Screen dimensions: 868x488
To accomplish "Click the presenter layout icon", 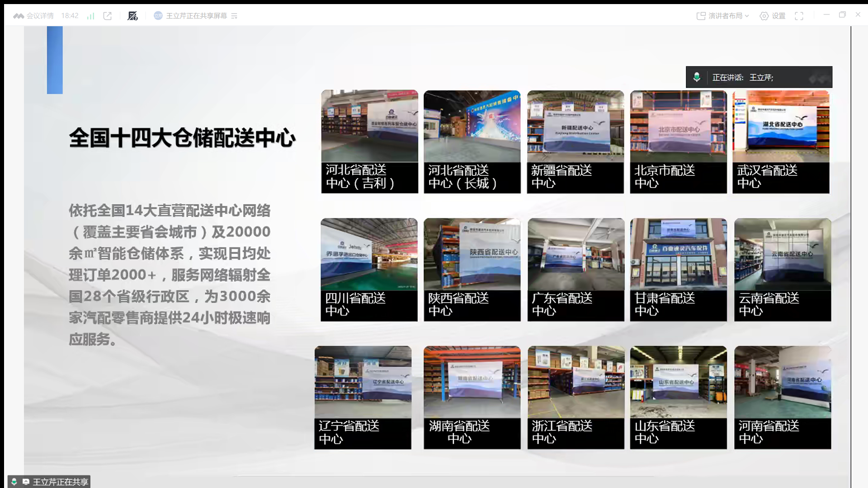I will (x=701, y=16).
